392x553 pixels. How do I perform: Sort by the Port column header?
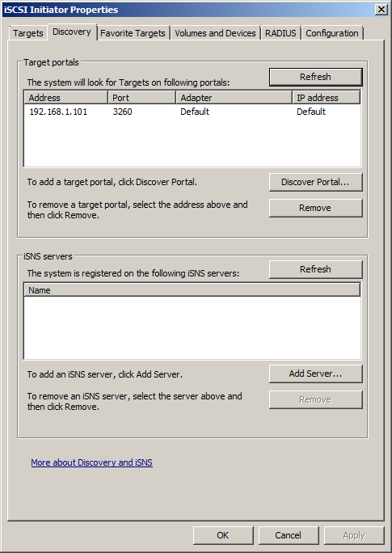coord(141,98)
